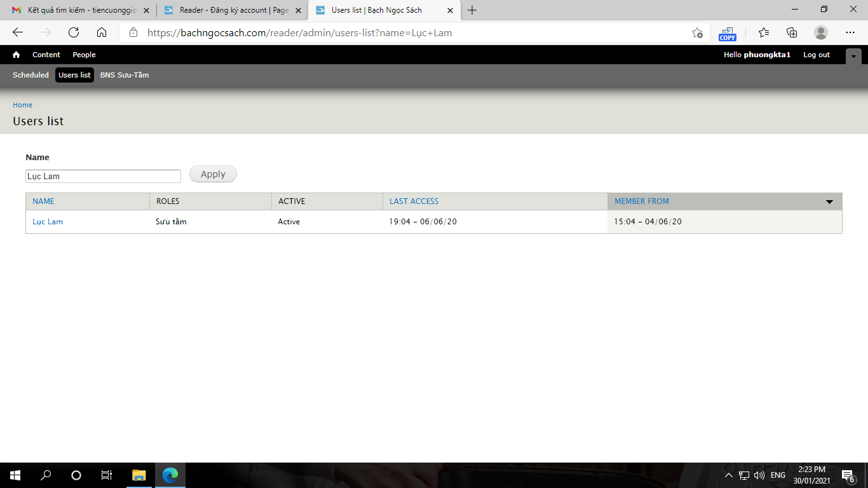Expand the admin toolbar dropdown arrow
868x488 pixels.
pos(853,57)
